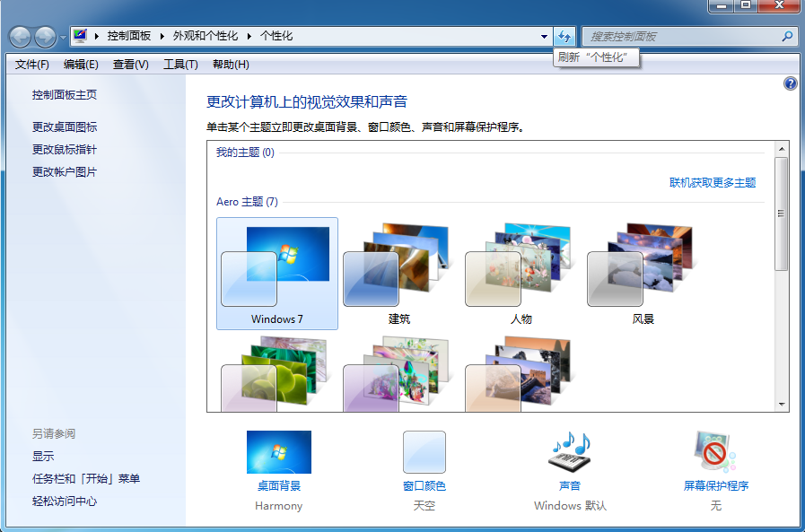The image size is (805, 532).
Task: Click the 联机获取更多主题 link
Action: 713,183
